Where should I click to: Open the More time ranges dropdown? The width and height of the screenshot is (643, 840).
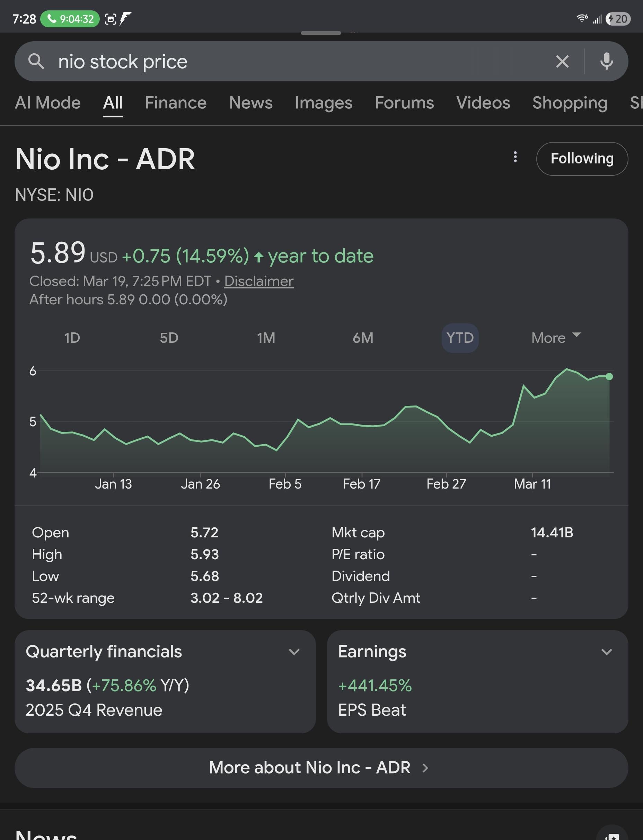[x=556, y=338]
